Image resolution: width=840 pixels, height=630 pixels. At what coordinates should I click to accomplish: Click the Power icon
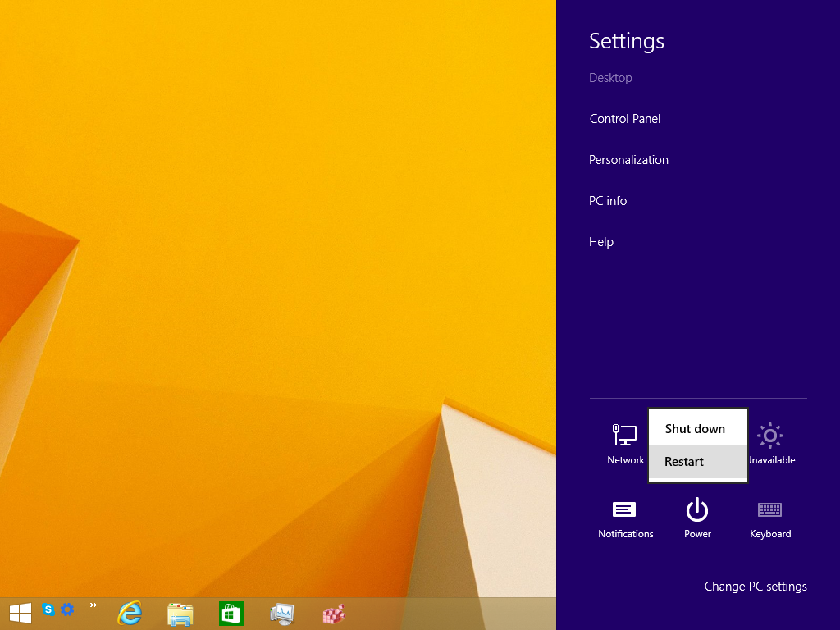pyautogui.click(x=697, y=518)
